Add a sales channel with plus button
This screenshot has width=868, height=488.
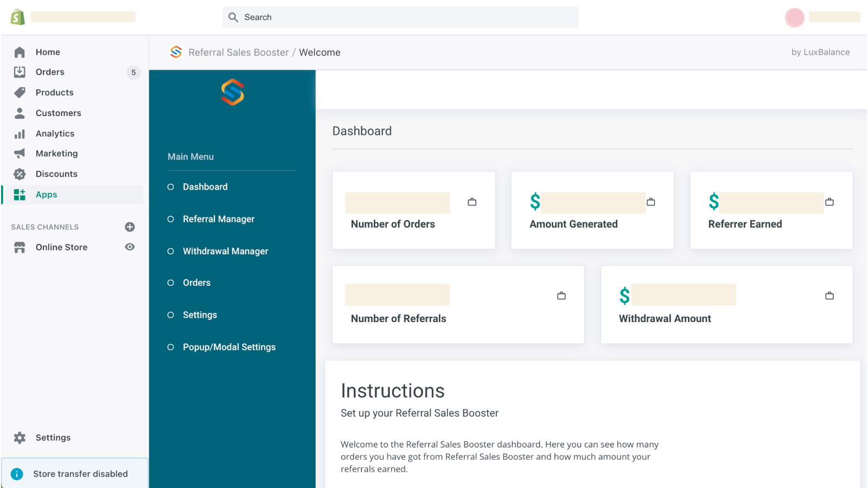pyautogui.click(x=130, y=227)
